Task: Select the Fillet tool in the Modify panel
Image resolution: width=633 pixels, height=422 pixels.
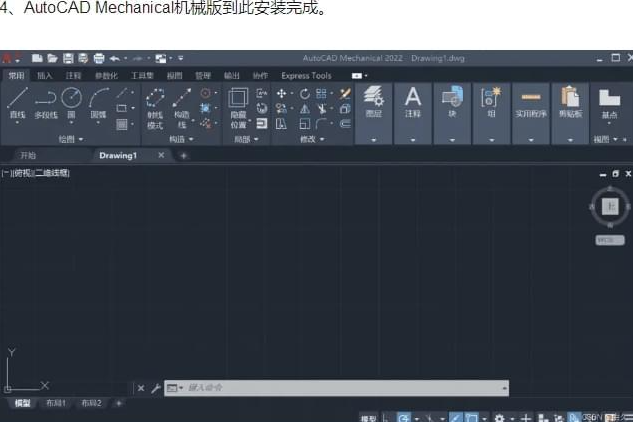Action: pyautogui.click(x=322, y=124)
